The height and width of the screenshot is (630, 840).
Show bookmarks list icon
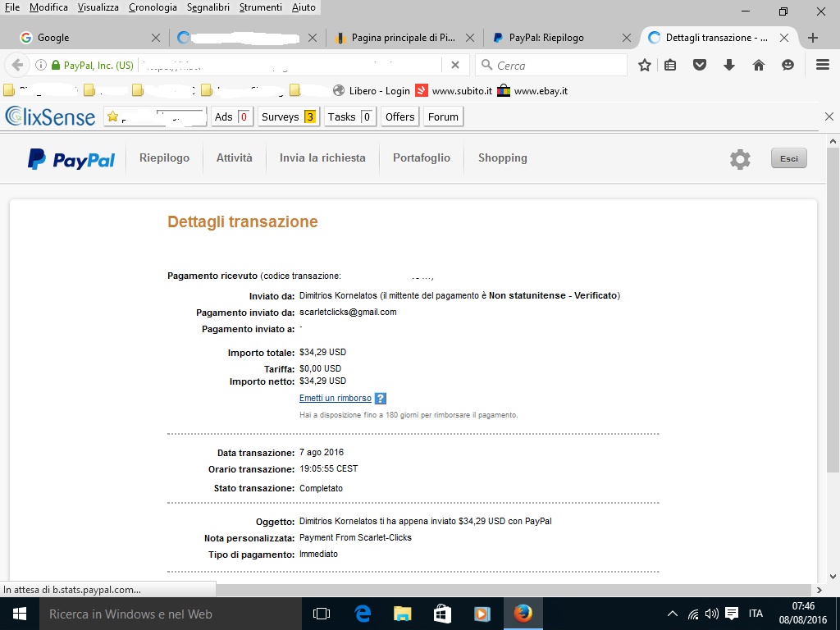pos(670,66)
